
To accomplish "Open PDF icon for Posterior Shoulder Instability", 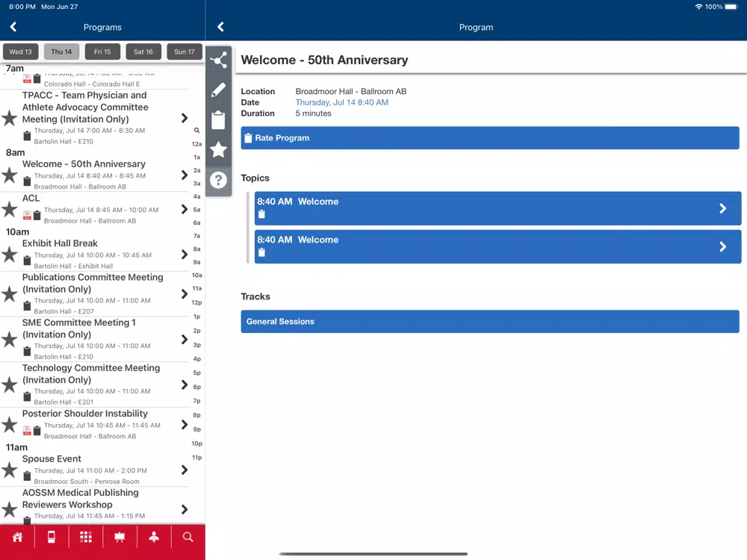I will pos(27,431).
